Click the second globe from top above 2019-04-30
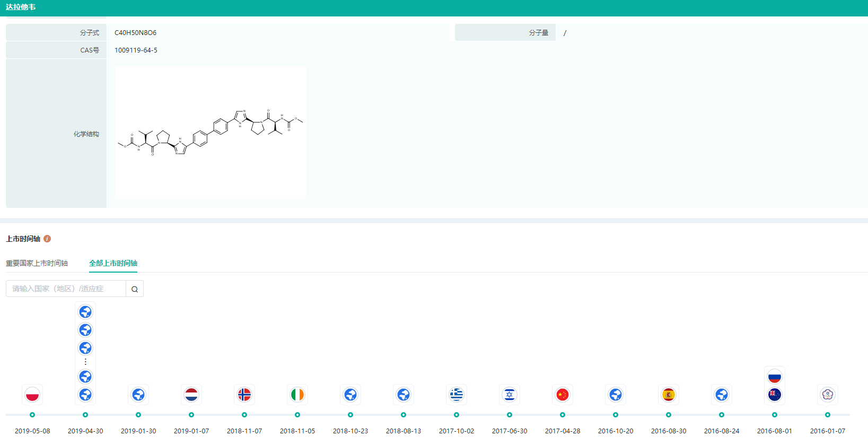868x445 pixels. click(85, 330)
